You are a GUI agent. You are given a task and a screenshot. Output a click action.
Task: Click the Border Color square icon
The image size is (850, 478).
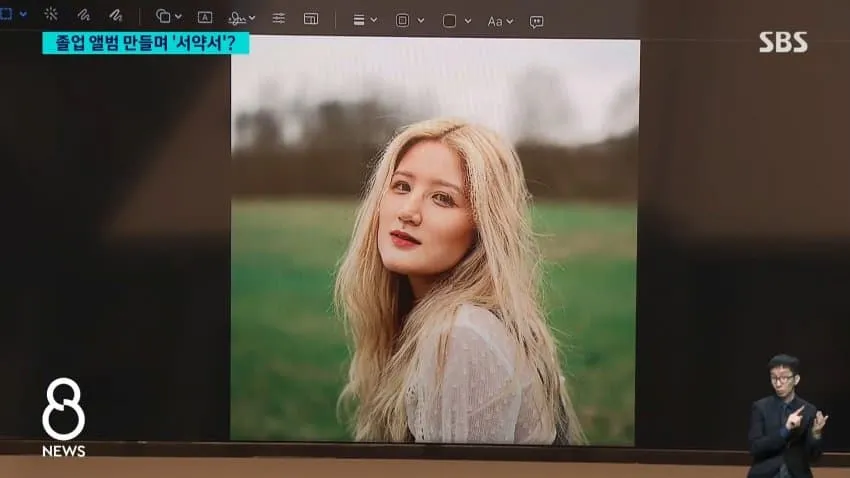click(x=402, y=21)
